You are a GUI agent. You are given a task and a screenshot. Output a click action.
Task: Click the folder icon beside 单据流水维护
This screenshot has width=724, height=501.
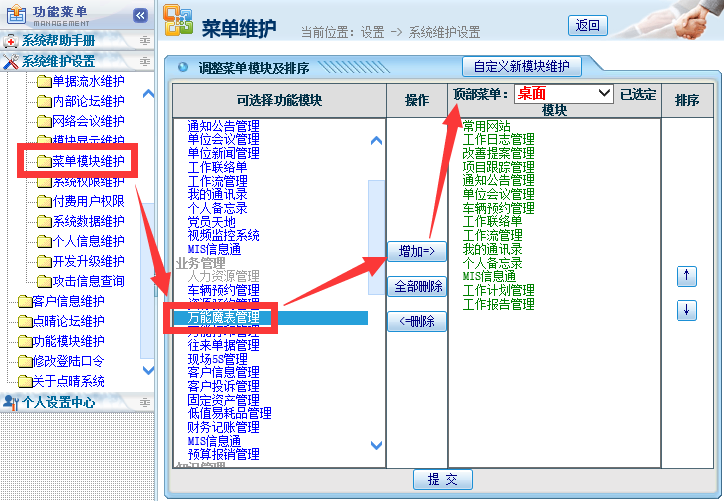43,81
